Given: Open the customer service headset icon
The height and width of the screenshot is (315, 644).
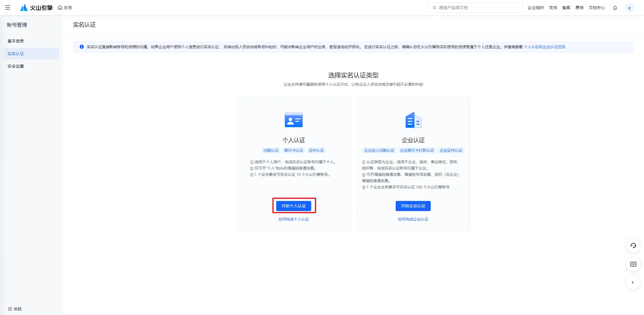Looking at the screenshot, I should 633,246.
